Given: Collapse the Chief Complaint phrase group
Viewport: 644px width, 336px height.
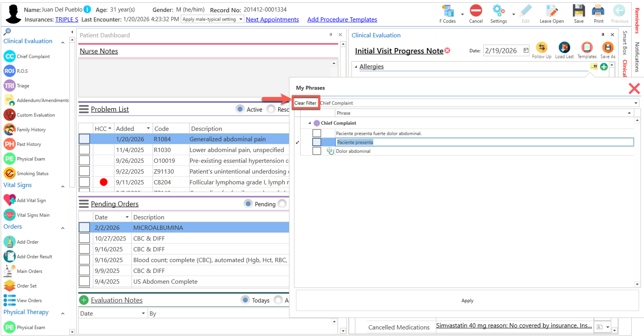Looking at the screenshot, I should tap(309, 123).
